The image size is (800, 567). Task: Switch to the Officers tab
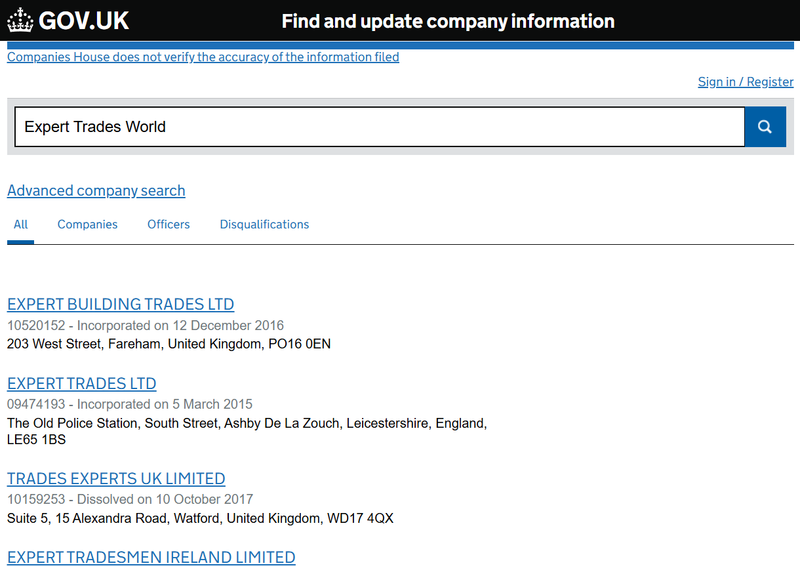point(168,225)
